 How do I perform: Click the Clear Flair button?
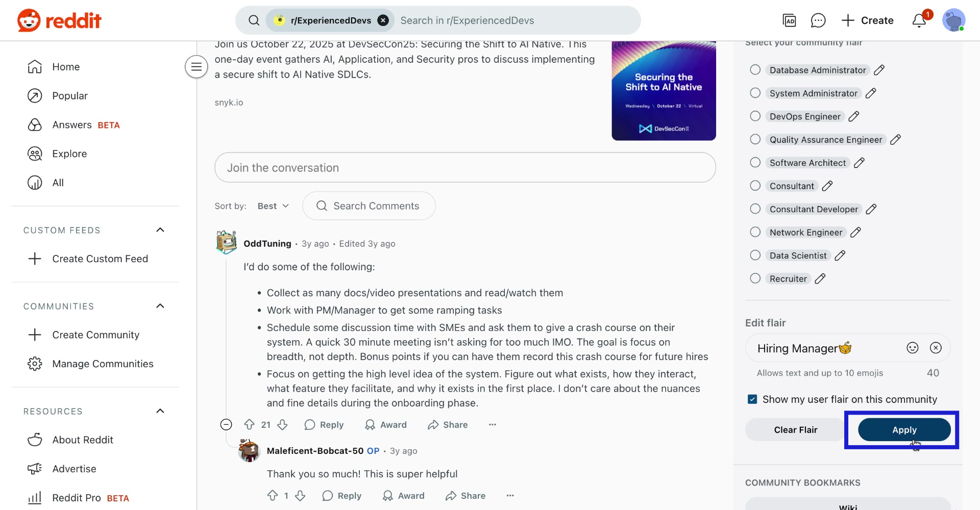tap(795, 429)
